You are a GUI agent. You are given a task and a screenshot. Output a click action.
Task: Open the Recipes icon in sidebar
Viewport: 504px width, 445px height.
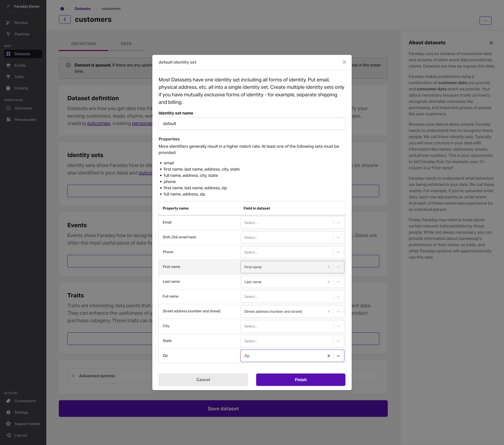8,23
